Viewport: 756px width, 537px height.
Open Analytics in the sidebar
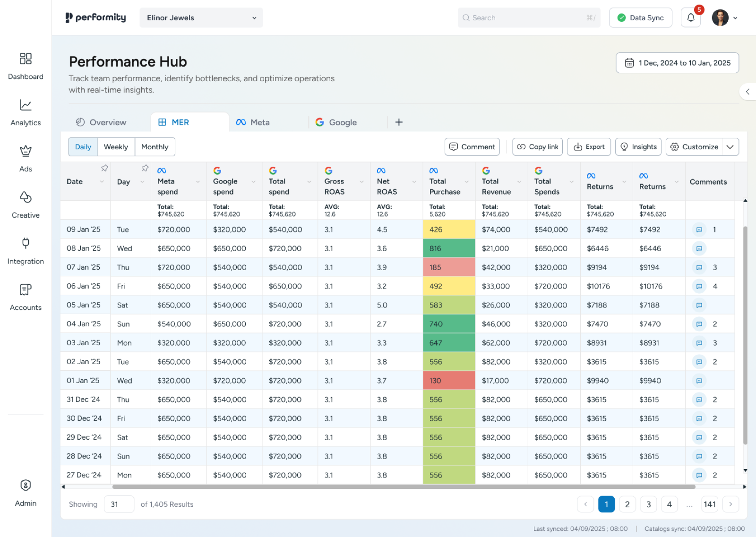(26, 105)
